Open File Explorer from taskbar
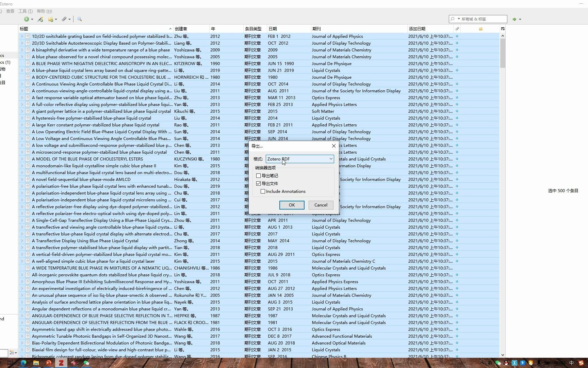Screen dimensions: 588x368 coord(36,363)
